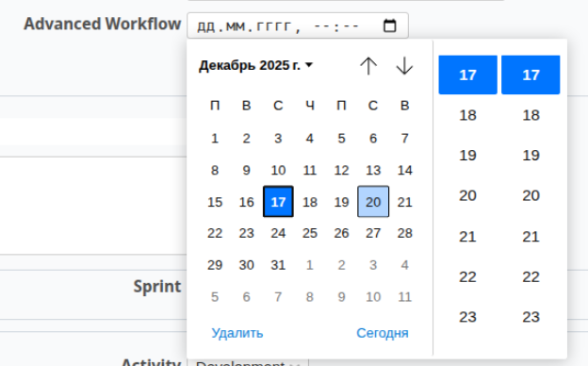
Task: Go to previous month with up arrow
Action: click(368, 66)
